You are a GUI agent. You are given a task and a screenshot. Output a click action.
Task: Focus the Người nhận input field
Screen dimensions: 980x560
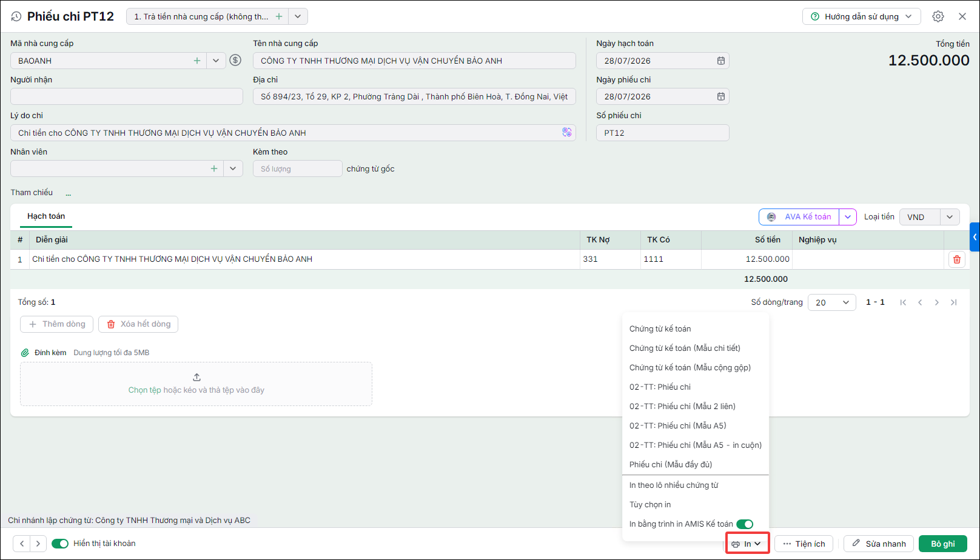(x=127, y=96)
